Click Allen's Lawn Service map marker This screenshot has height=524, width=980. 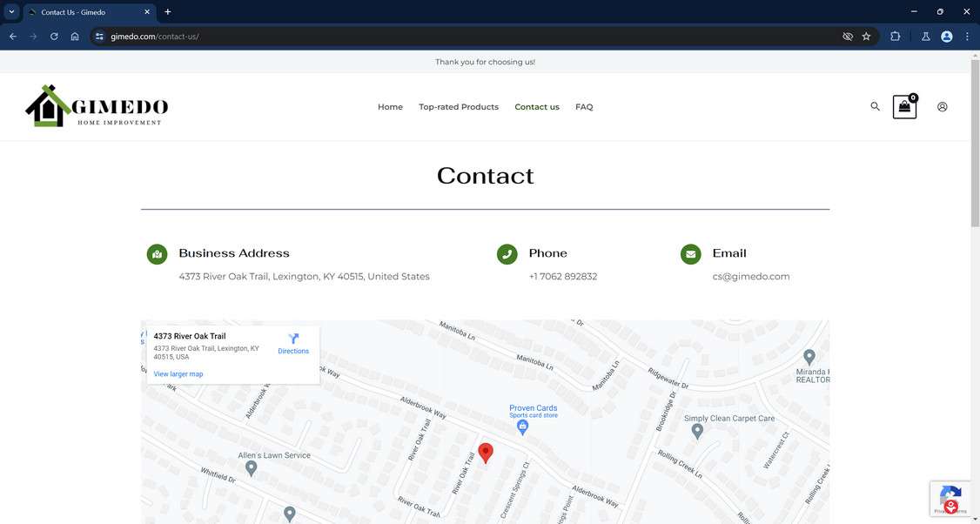(x=251, y=468)
